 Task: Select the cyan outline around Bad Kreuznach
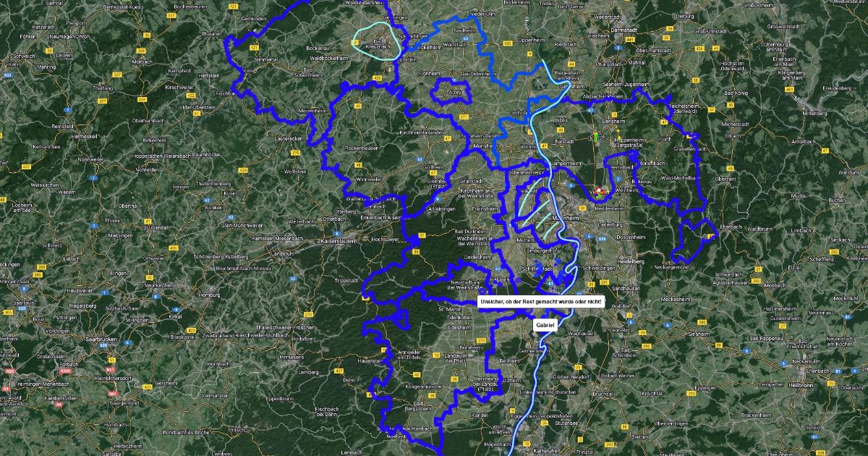[376, 41]
